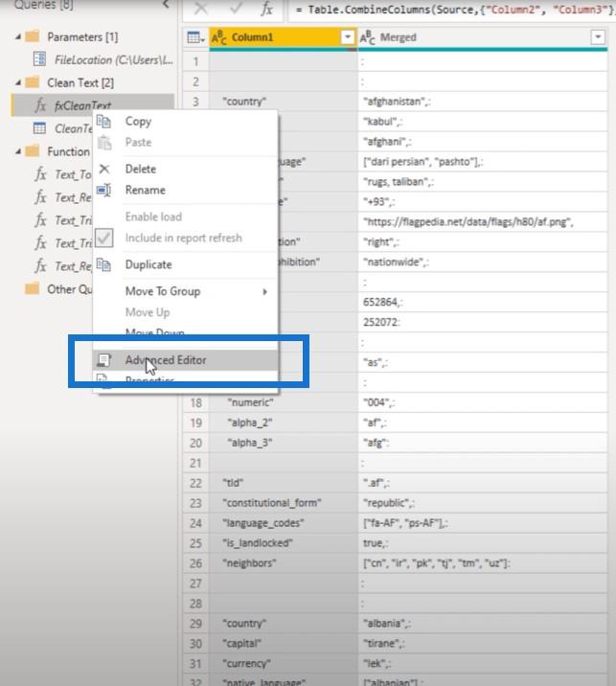Click the Merged column header

[x=483, y=37]
